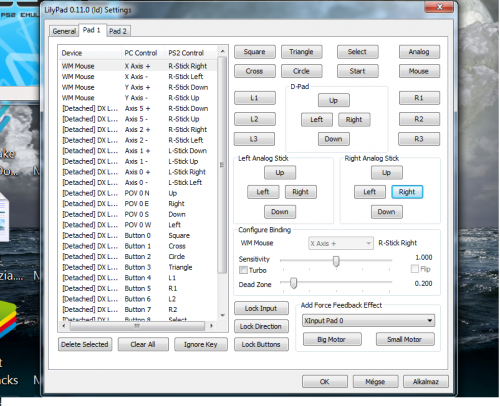The width and height of the screenshot is (500, 406).
Task: Sort by the PC Control column header
Action: pos(143,53)
